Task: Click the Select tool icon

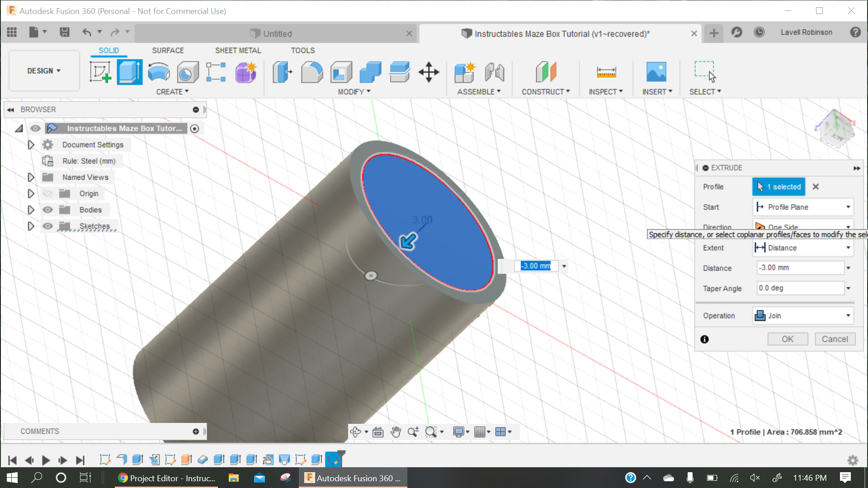Action: 705,72
